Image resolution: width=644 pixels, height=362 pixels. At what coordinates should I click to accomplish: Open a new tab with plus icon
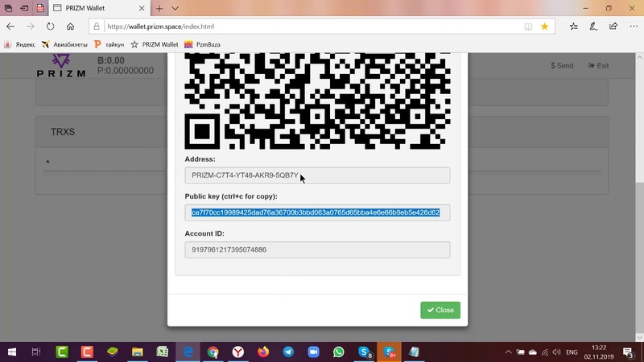(x=159, y=8)
